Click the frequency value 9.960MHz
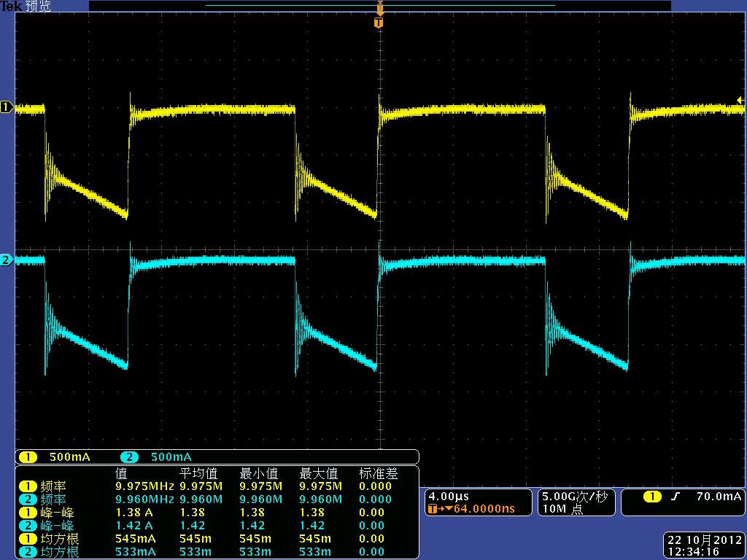The image size is (747, 560). pos(145,499)
